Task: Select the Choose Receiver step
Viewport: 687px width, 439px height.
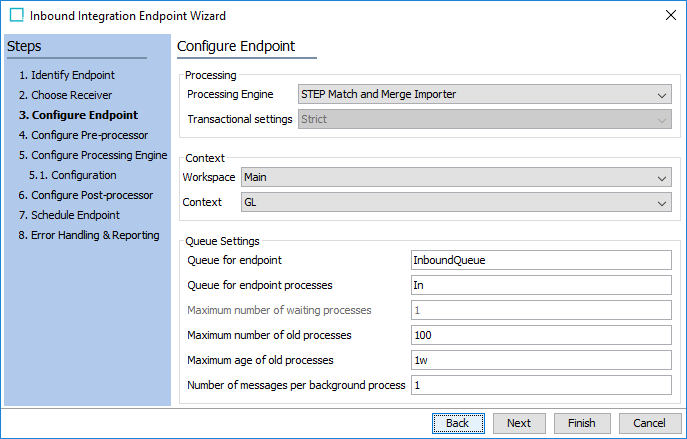Action: [x=65, y=95]
